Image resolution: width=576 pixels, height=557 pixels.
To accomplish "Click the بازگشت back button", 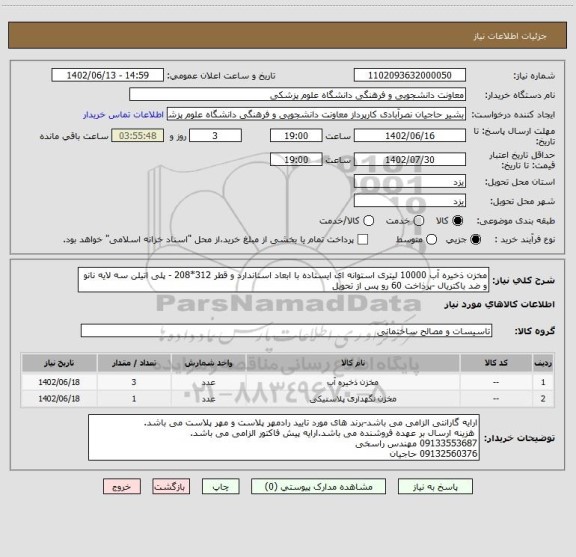I will pos(171,487).
